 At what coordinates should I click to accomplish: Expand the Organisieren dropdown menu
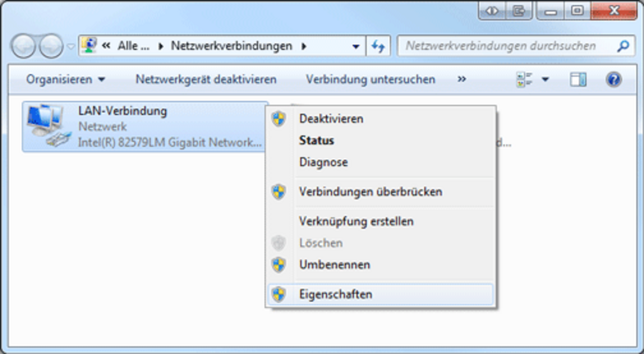[x=66, y=80]
